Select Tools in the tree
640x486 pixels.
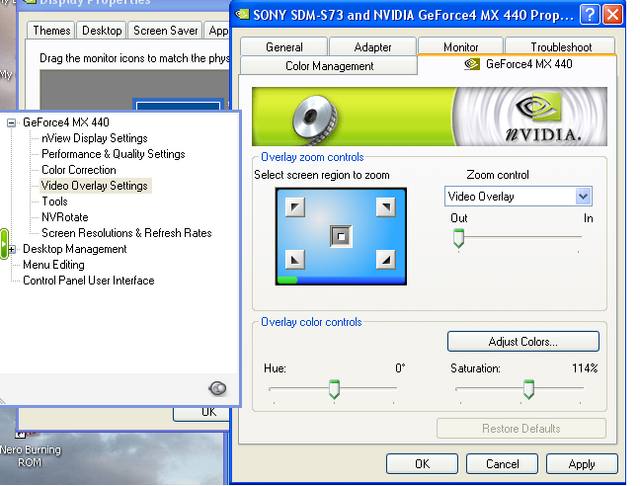[x=54, y=202]
